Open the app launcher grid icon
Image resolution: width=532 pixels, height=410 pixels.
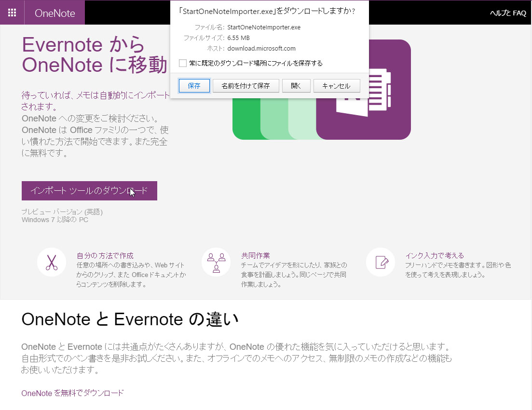pyautogui.click(x=12, y=13)
